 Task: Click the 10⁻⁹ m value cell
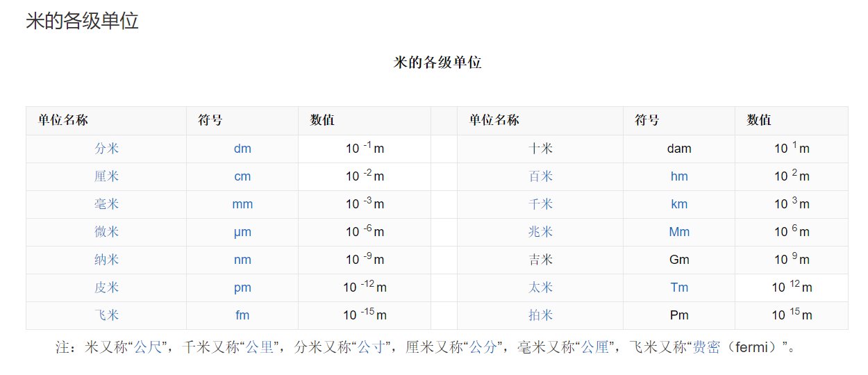point(365,260)
